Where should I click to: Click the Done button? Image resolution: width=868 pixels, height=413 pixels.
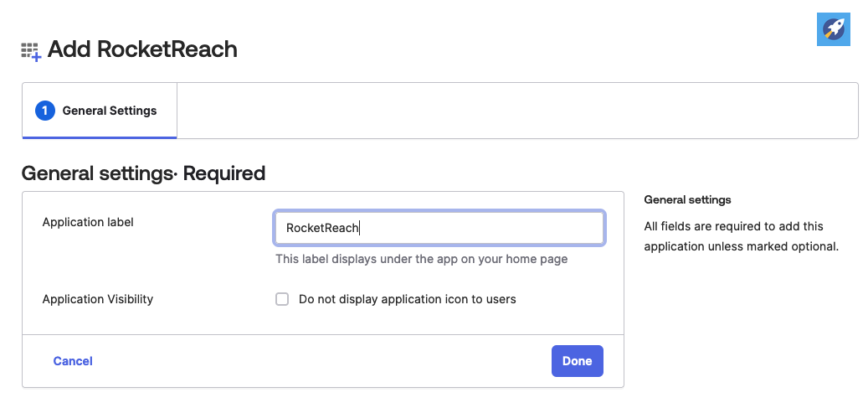point(578,361)
